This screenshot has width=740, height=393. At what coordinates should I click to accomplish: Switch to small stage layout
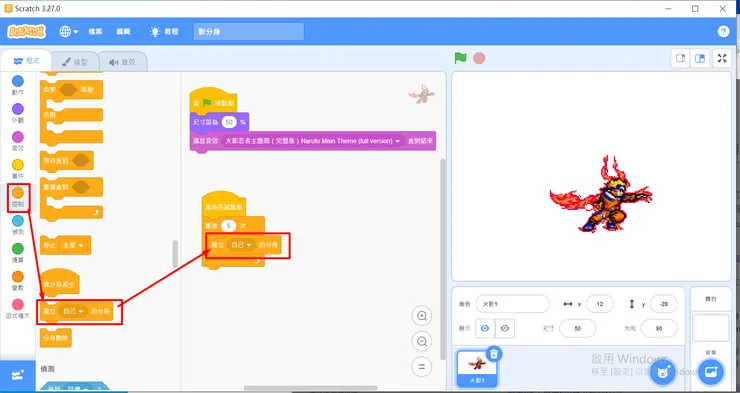(681, 59)
